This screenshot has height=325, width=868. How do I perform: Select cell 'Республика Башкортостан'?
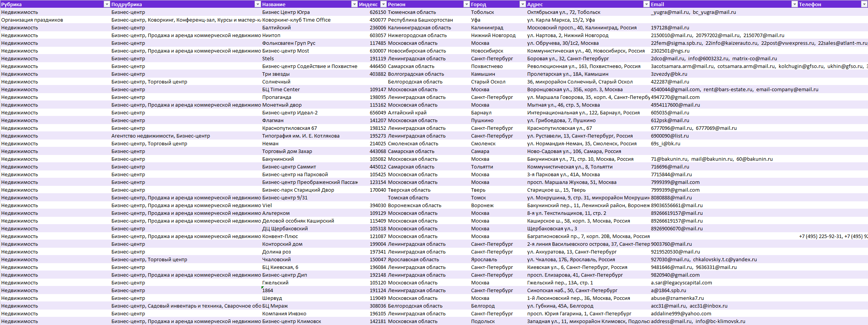(x=429, y=20)
